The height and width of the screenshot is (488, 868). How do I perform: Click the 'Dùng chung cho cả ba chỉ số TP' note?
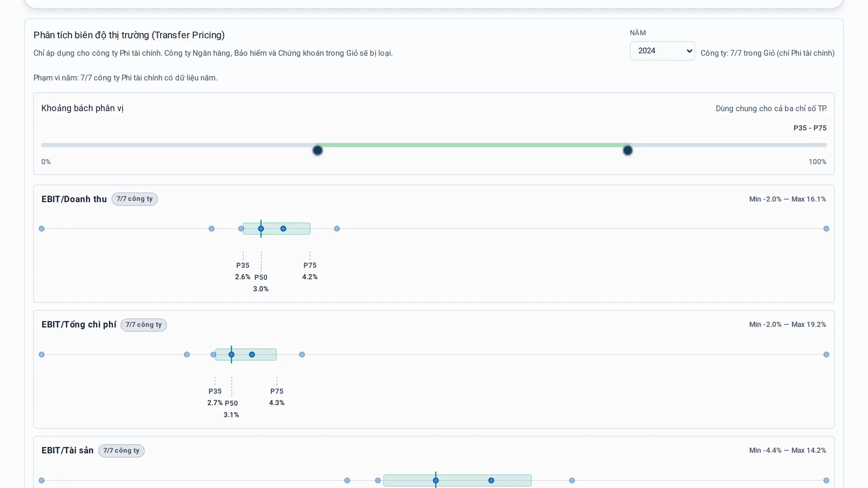pos(771,109)
